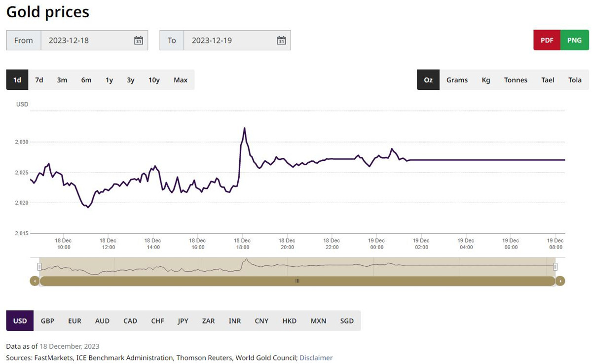This screenshot has height=364, width=592.
Task: Click the To date input field
Action: click(x=237, y=40)
